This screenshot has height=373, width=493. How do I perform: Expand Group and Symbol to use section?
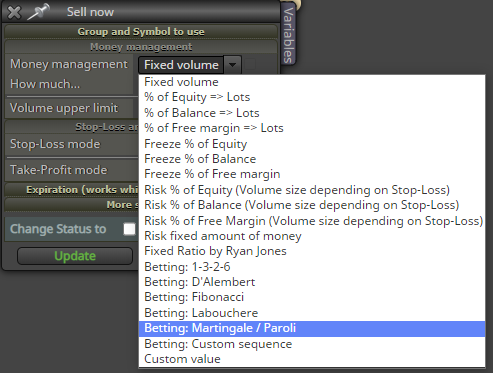coord(141,32)
